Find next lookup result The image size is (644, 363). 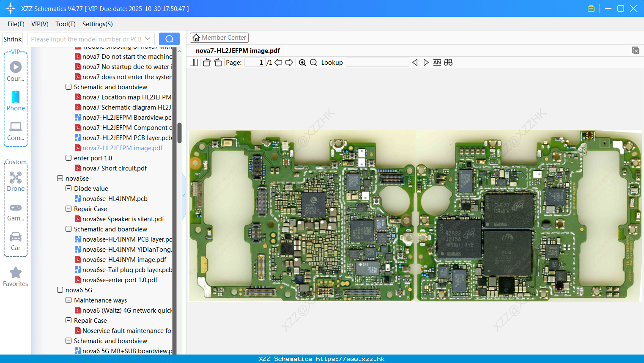point(426,63)
